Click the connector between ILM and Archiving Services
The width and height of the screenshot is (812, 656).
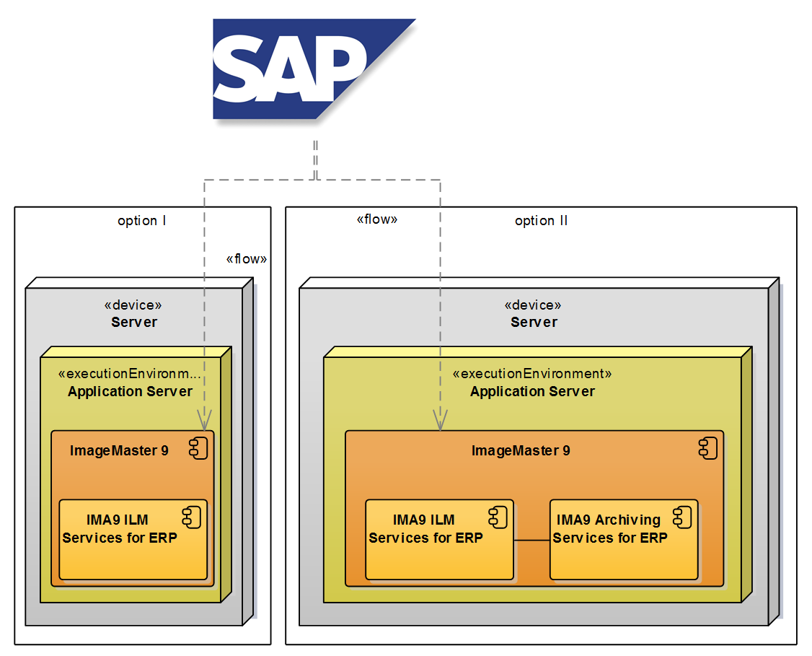pos(532,541)
